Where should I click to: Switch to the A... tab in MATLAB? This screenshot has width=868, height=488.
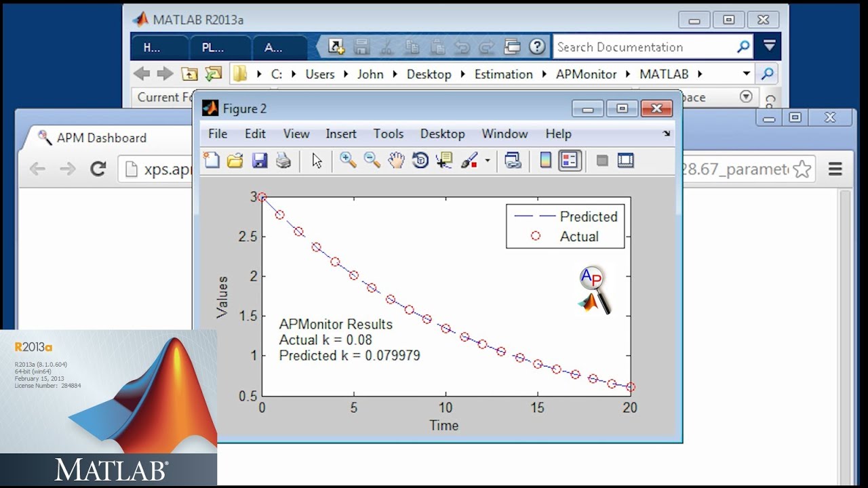coord(280,47)
